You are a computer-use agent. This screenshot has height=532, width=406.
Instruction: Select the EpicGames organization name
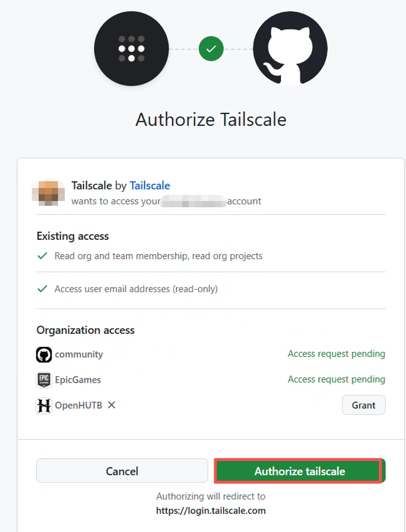(x=78, y=380)
